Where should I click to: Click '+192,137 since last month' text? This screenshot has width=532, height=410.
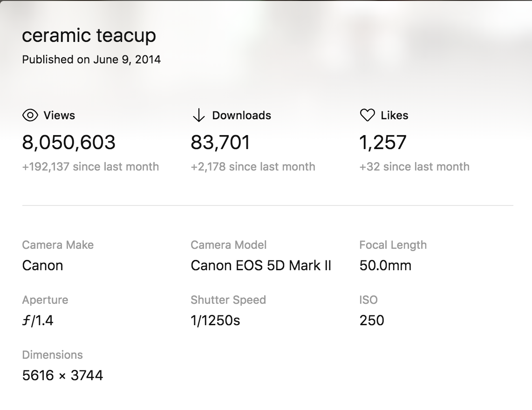90,167
